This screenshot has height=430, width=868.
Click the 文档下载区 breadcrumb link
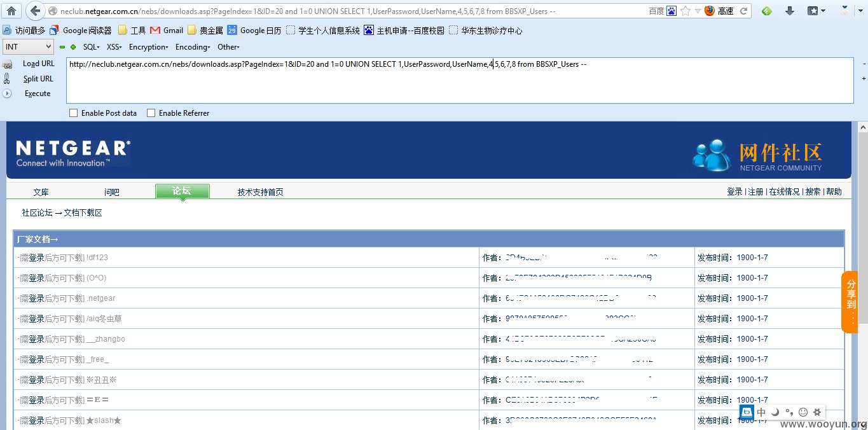pyautogui.click(x=83, y=212)
